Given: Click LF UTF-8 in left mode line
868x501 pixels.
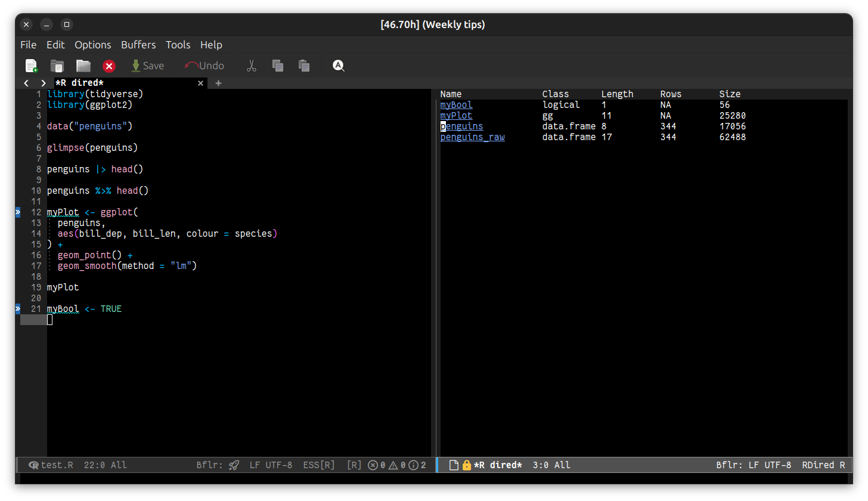Looking at the screenshot, I should (271, 465).
